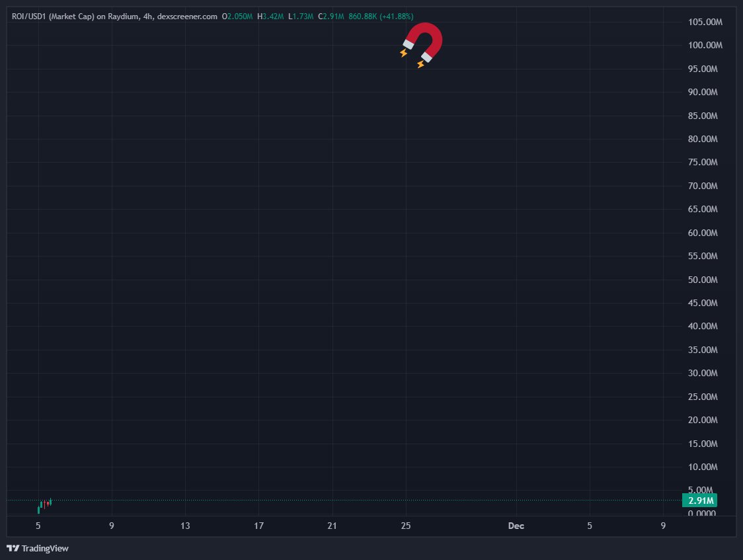This screenshot has width=743, height=560.
Task: Click the 10.00M price axis label
Action: tap(703, 467)
